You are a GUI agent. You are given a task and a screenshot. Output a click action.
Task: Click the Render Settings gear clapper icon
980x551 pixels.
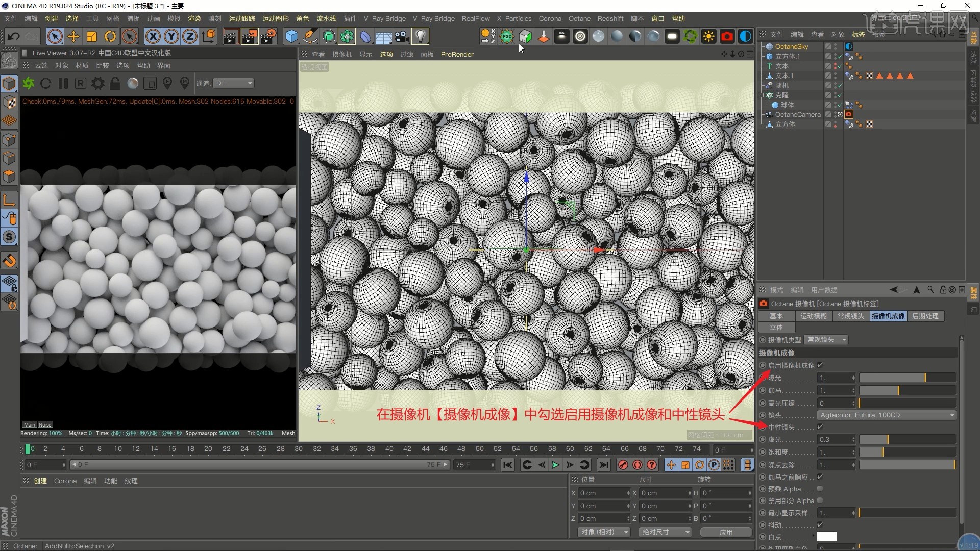[x=268, y=36]
